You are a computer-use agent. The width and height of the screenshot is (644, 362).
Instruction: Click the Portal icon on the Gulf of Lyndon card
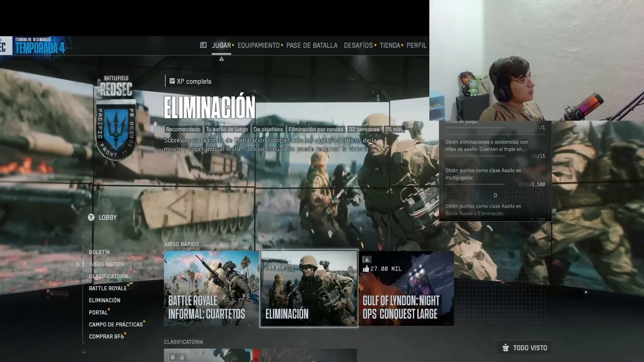coord(367,259)
